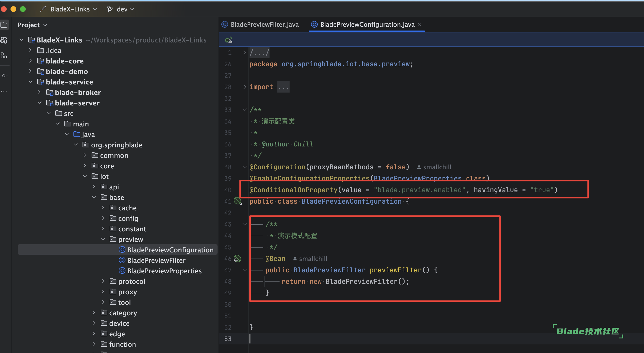The height and width of the screenshot is (353, 644).
Task: Expand the cache package
Action: click(103, 208)
